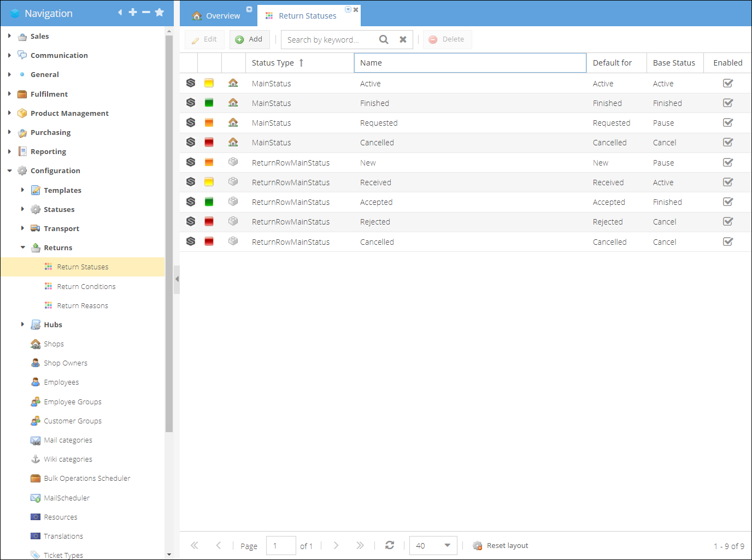752x560 pixels.
Task: Open Wiki categories in navigation
Action: click(68, 459)
